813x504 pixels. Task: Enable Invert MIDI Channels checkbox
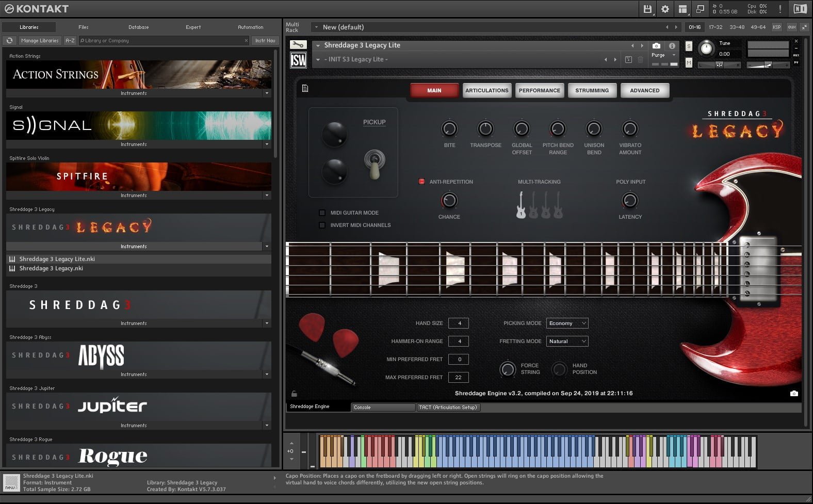click(322, 225)
